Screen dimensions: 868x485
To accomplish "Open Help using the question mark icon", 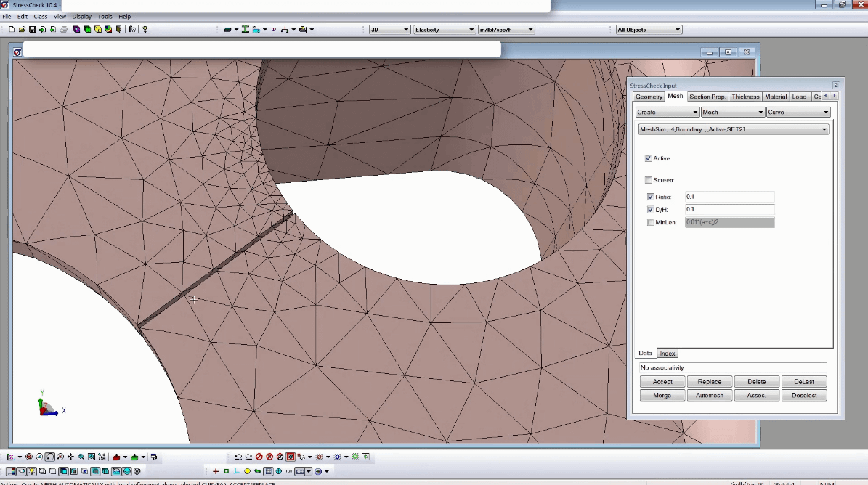I will point(144,30).
